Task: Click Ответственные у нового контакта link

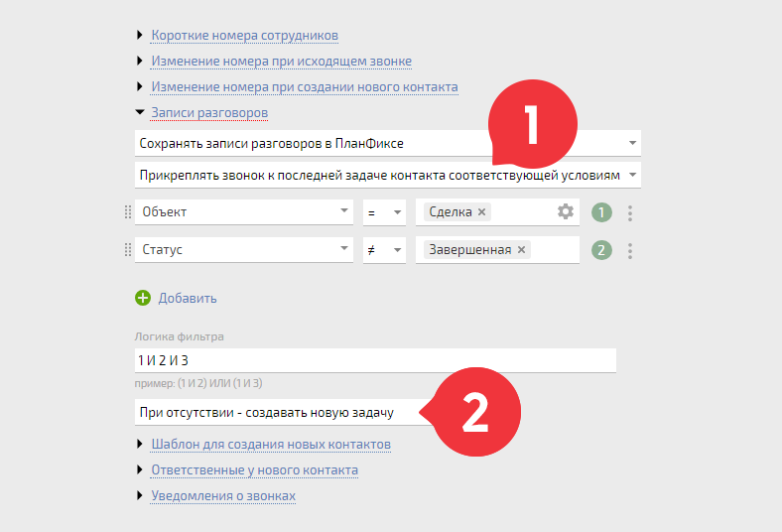Action: pos(254,470)
